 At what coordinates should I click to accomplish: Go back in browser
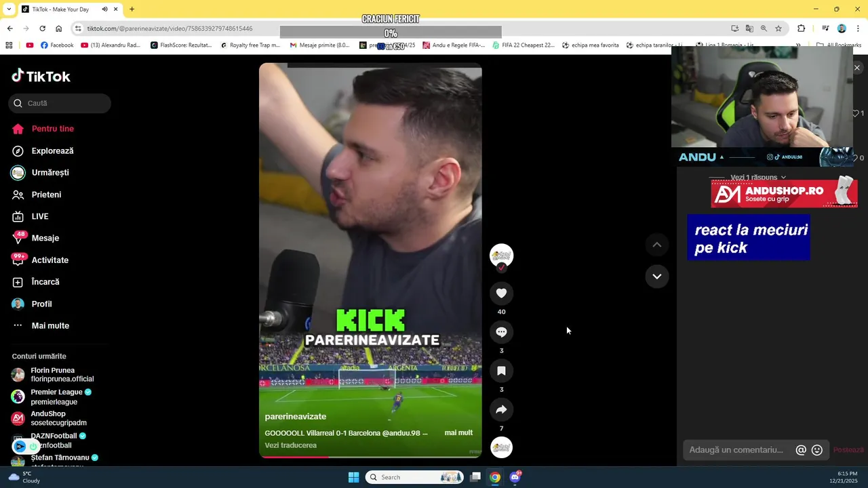click(9, 28)
